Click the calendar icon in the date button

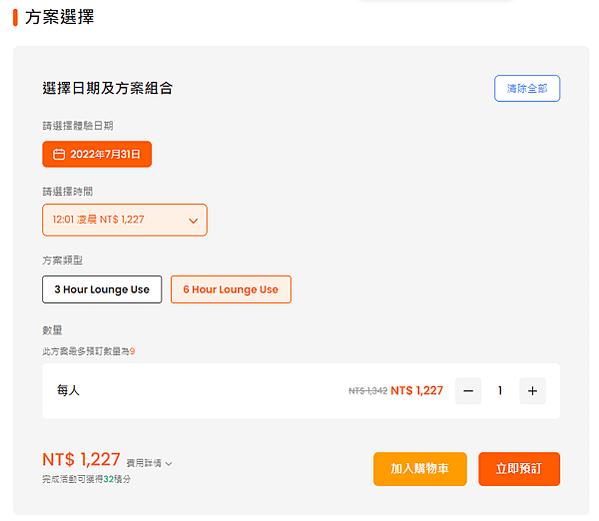58,154
